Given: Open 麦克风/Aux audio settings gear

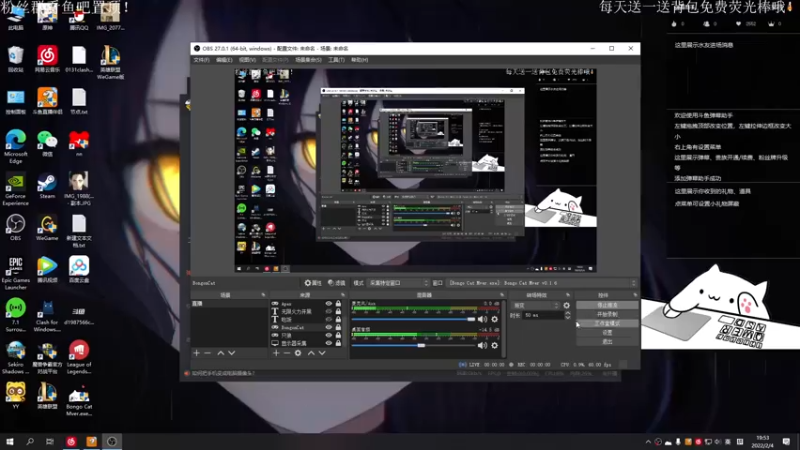Looking at the screenshot, I should click(x=494, y=319).
